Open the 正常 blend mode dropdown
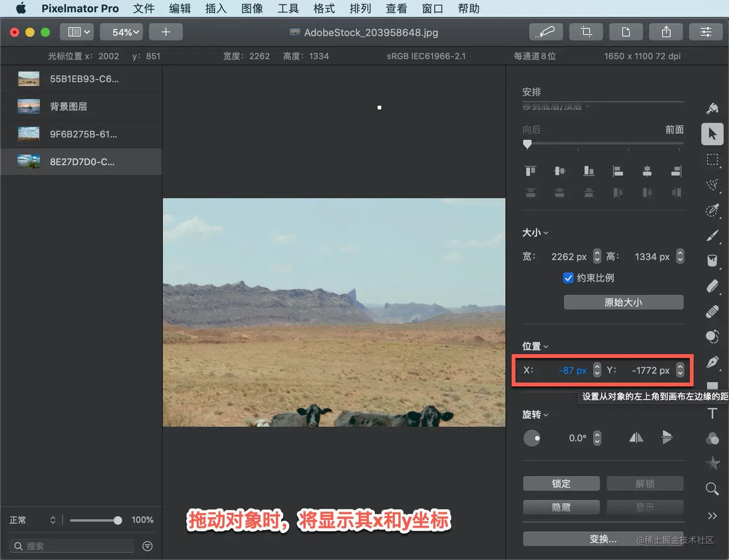Image resolution: width=729 pixels, height=560 pixels. (33, 520)
